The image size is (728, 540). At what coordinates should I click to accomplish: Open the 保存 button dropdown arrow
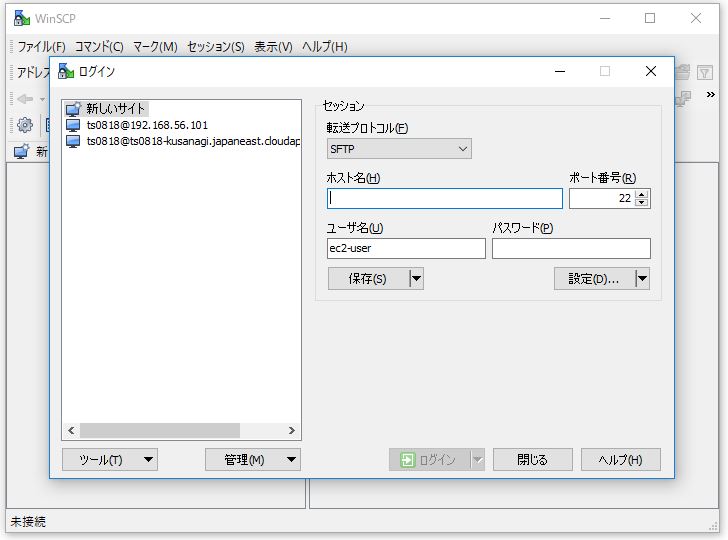pos(416,279)
